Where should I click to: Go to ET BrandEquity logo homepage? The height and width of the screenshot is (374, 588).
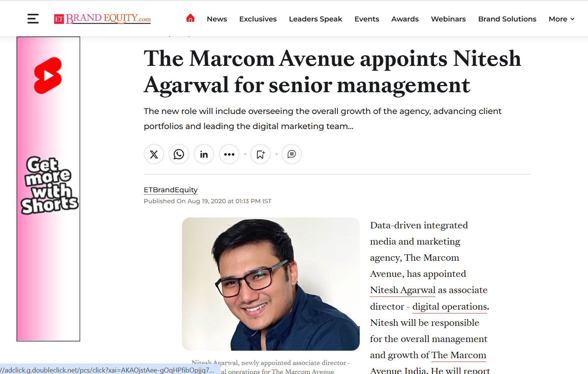[102, 18]
